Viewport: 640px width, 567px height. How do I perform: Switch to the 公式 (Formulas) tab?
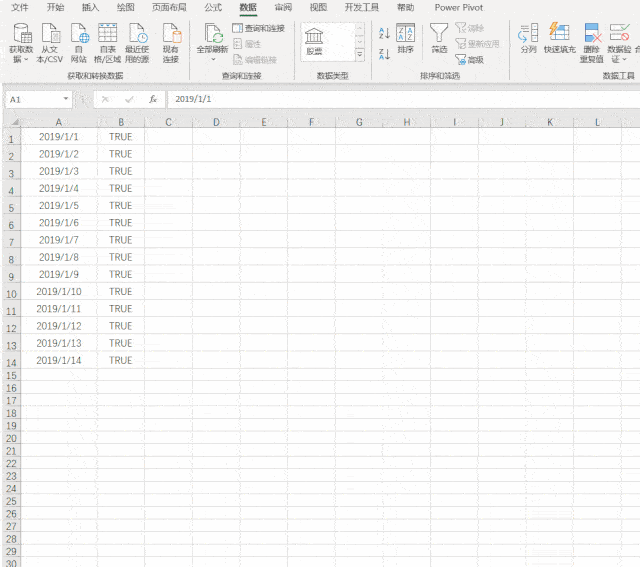pyautogui.click(x=213, y=7)
